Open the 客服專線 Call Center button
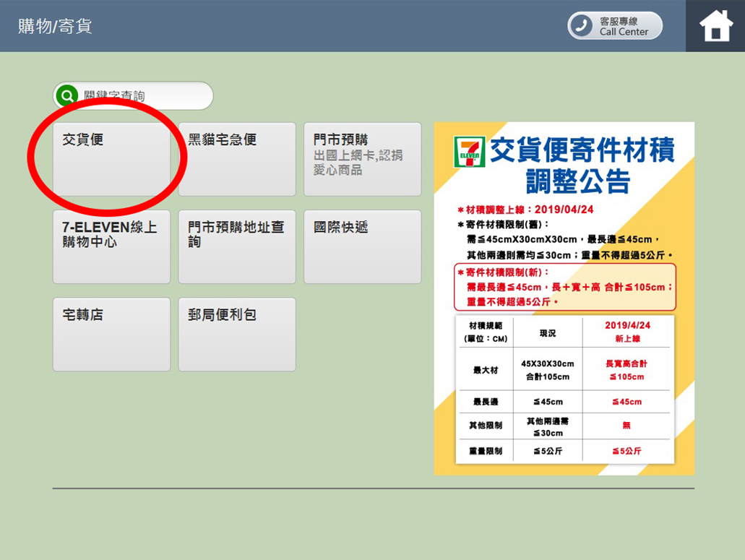This screenshot has width=745, height=560. [x=615, y=25]
